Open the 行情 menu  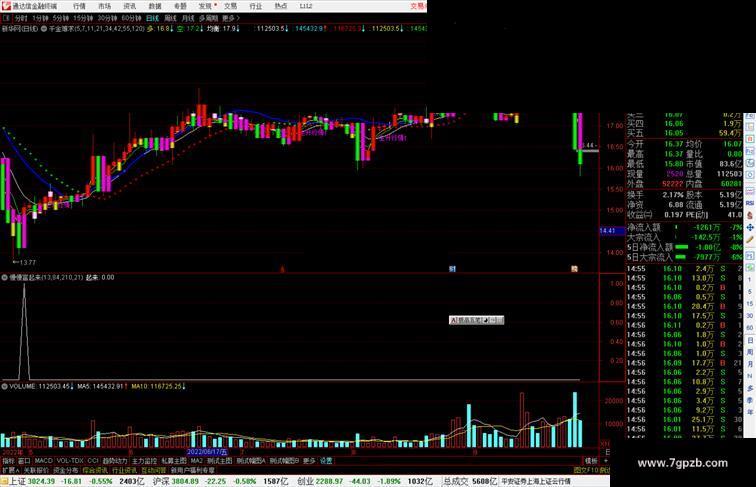click(79, 6)
